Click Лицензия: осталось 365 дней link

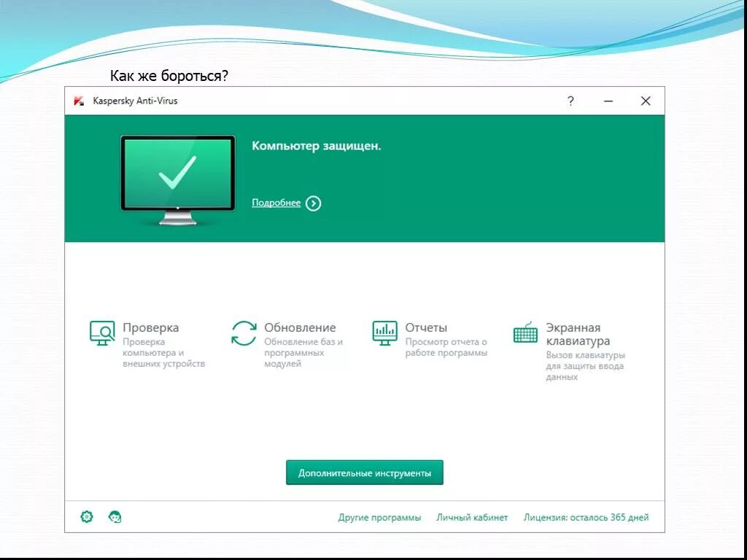coord(586,517)
